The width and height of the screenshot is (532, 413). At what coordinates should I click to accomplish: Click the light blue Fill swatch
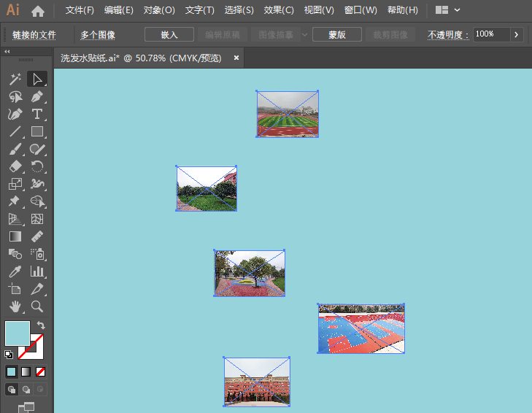(18, 333)
